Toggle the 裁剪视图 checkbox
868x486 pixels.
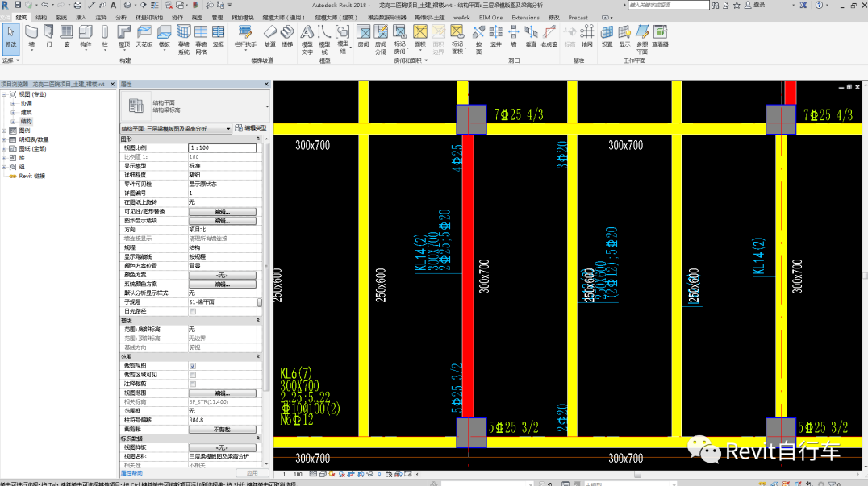[x=192, y=365]
